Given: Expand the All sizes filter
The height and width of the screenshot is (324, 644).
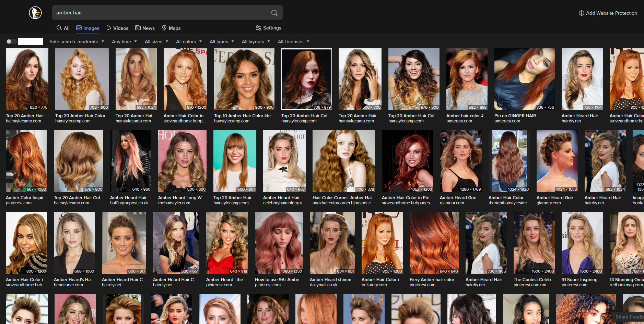Looking at the screenshot, I should pyautogui.click(x=156, y=41).
